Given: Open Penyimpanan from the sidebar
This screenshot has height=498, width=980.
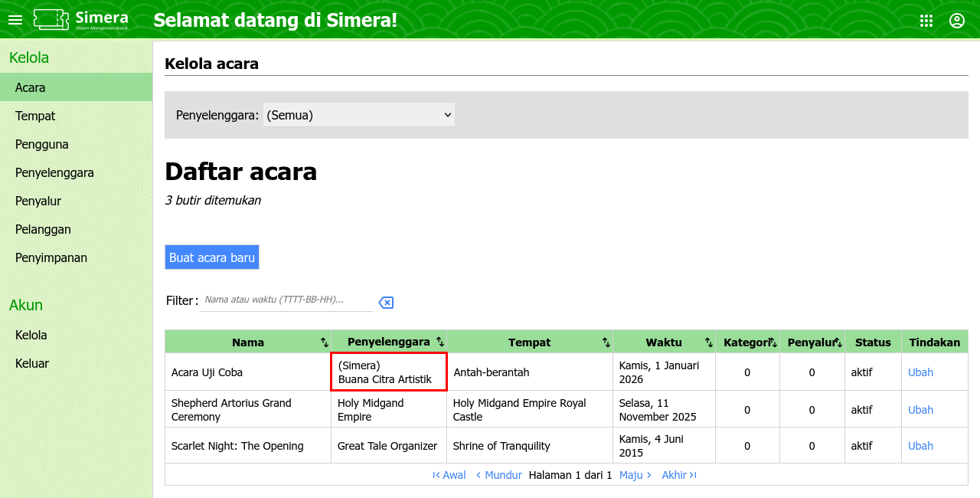Looking at the screenshot, I should coord(51,257).
